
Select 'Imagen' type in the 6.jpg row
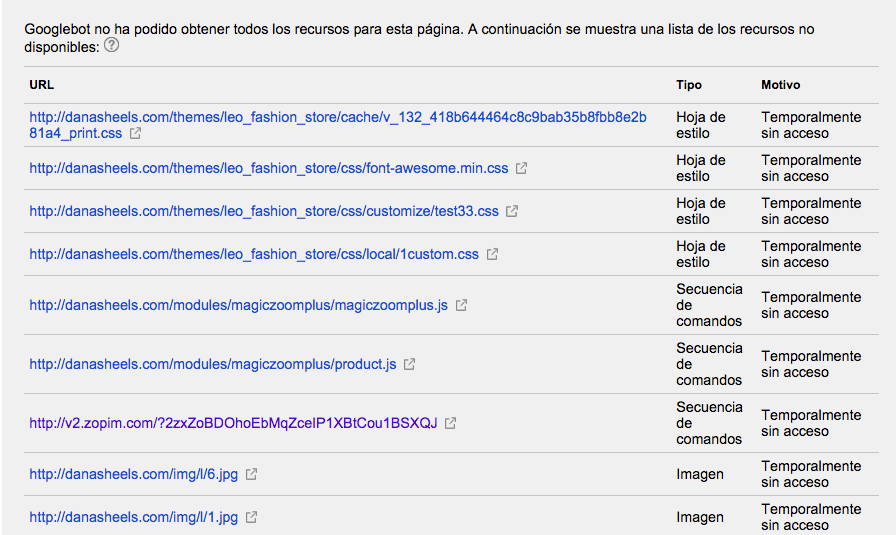699,474
